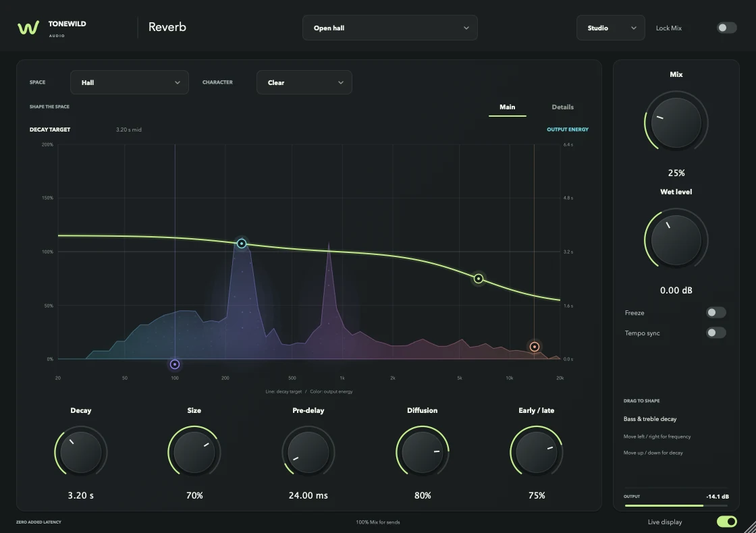
Task: Select the purple low-cut node at 100 Hz
Action: (175, 364)
